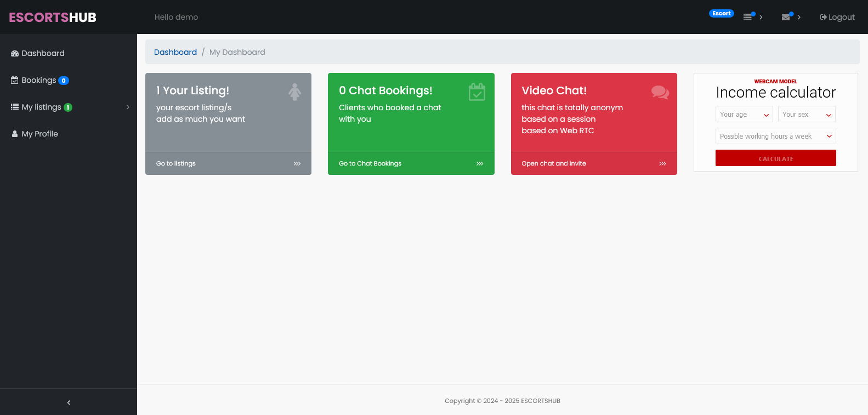Click the Bookings calendar icon in sidebar
The width and height of the screenshot is (868, 415).
(x=15, y=80)
